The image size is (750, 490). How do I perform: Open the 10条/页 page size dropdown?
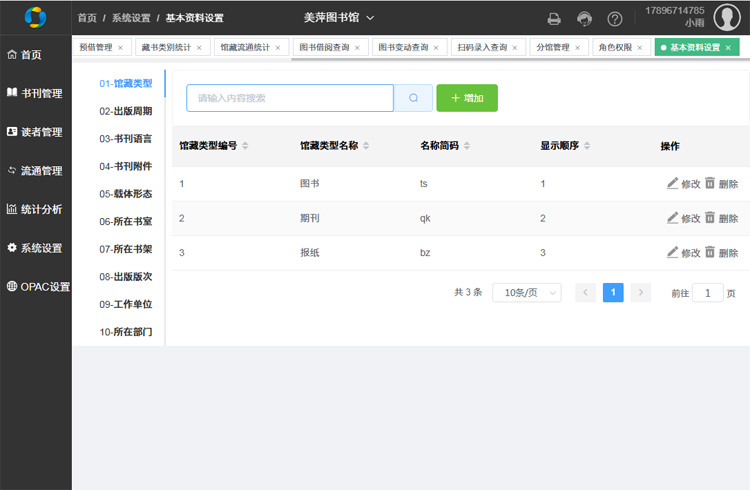point(526,293)
